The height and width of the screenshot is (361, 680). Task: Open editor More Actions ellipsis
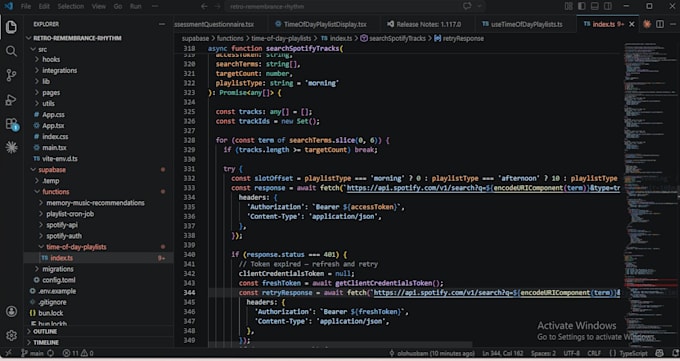(673, 24)
